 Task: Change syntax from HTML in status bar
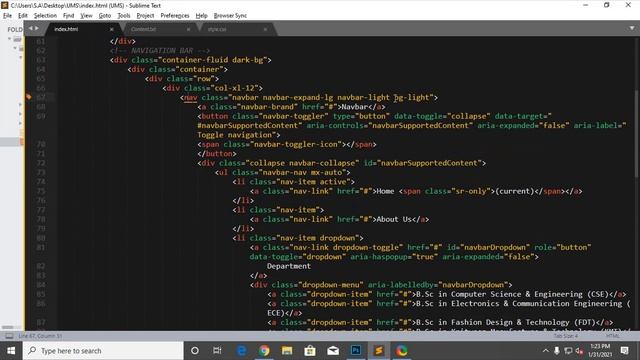click(x=612, y=336)
